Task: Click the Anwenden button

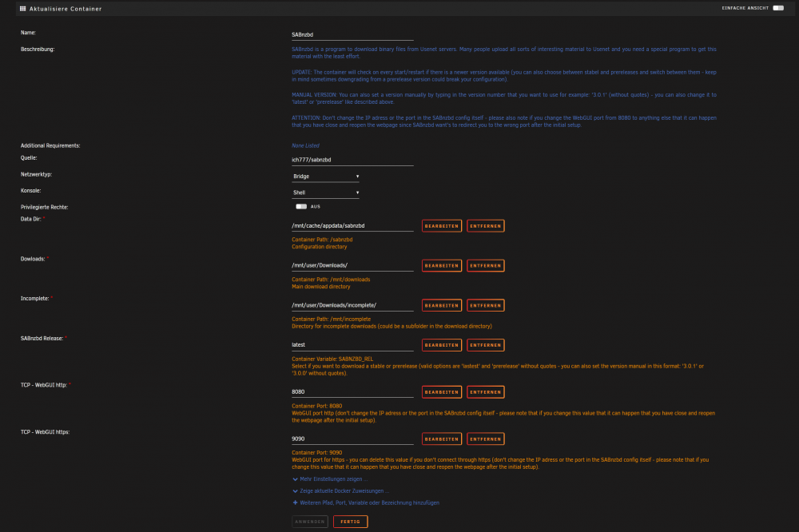Action: tap(310, 522)
